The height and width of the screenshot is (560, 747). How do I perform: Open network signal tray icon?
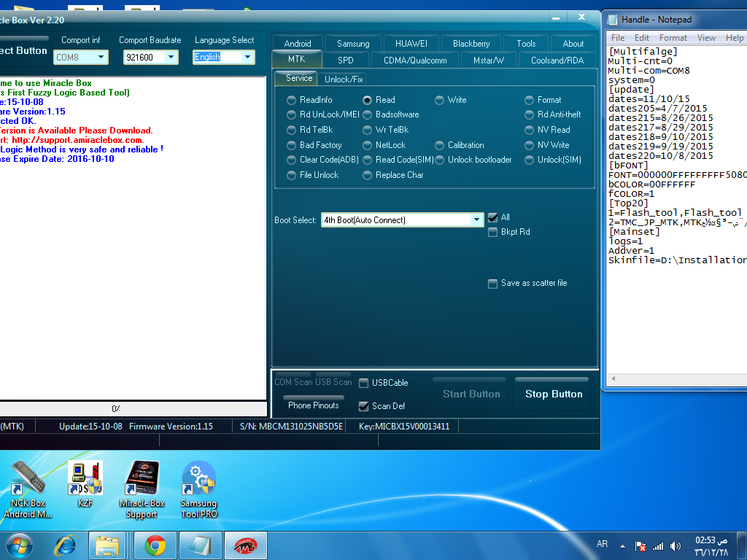[x=658, y=546]
